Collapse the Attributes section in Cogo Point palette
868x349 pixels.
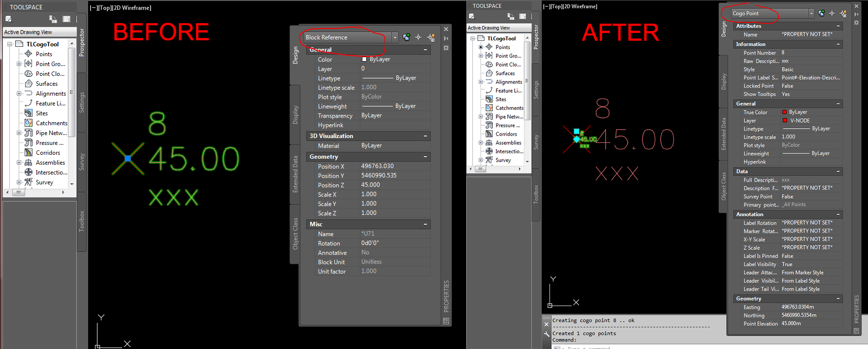coord(838,26)
